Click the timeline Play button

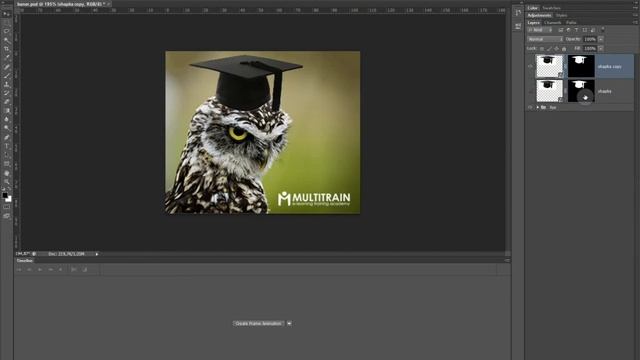pyautogui.click(x=40, y=269)
